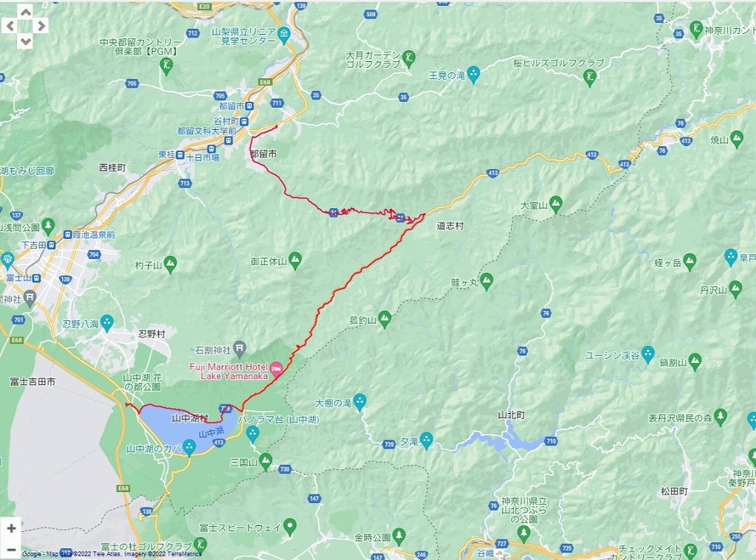Open the 山中湖 花の都公園 label

[142, 382]
